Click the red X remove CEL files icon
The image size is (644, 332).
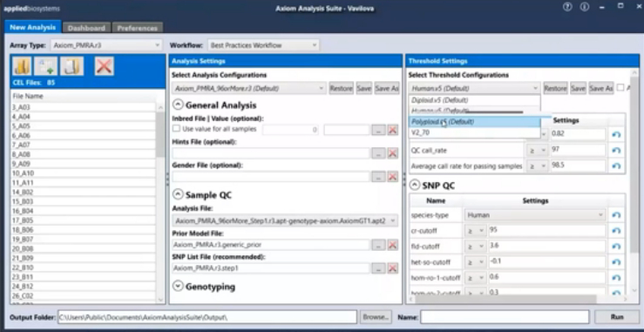(104, 65)
